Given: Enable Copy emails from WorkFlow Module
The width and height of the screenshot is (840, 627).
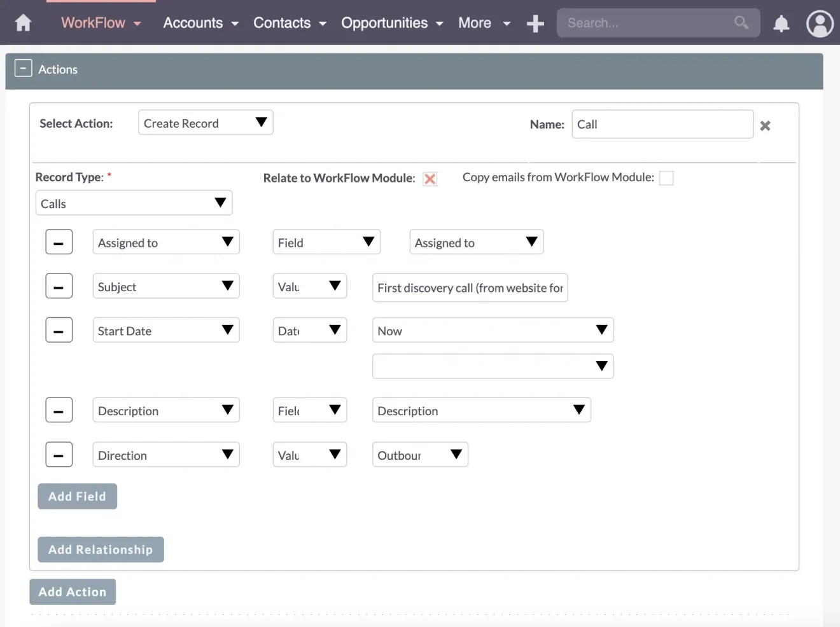Looking at the screenshot, I should pyautogui.click(x=666, y=178).
